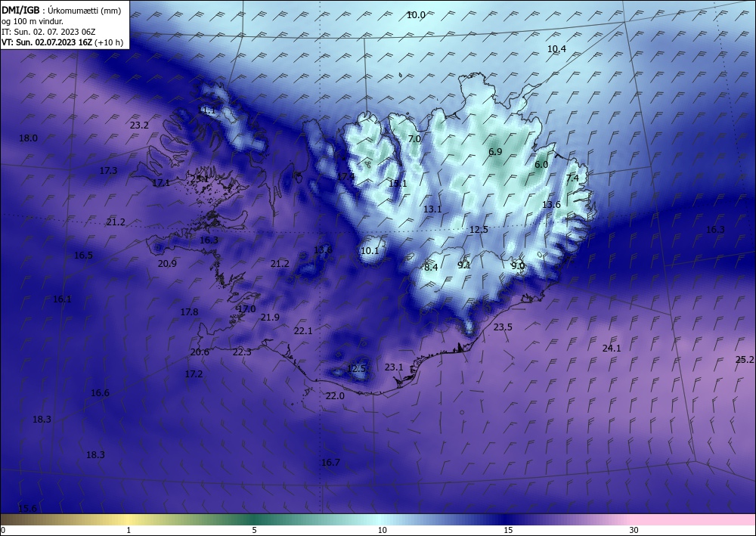Click the initial time line 'IT: Sun. 02. 07. 2023 06Z'
The width and height of the screenshot is (756, 536).
[x=48, y=32]
